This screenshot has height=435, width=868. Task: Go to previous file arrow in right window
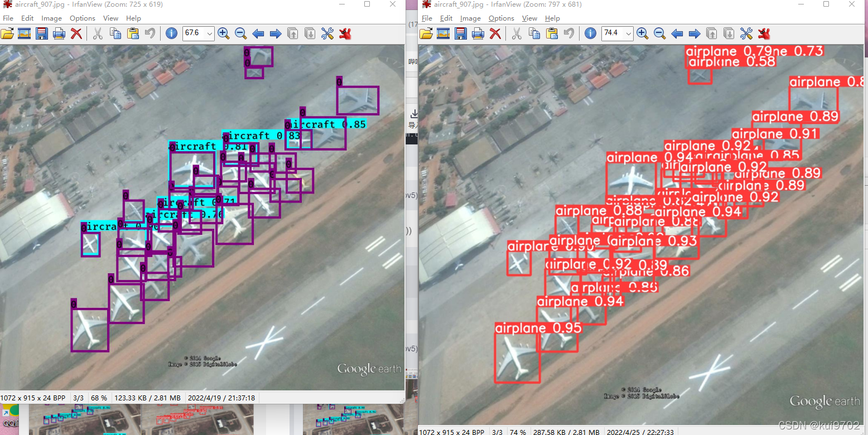(677, 33)
